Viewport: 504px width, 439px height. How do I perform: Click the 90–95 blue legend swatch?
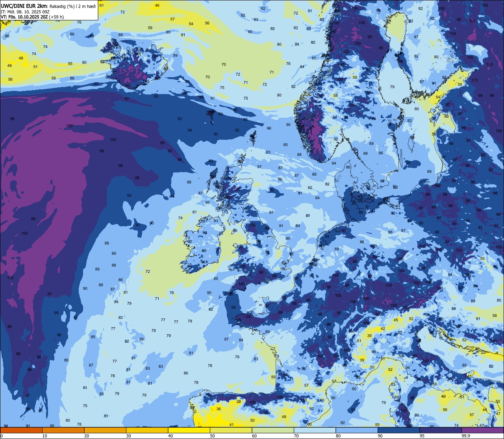click(x=398, y=430)
